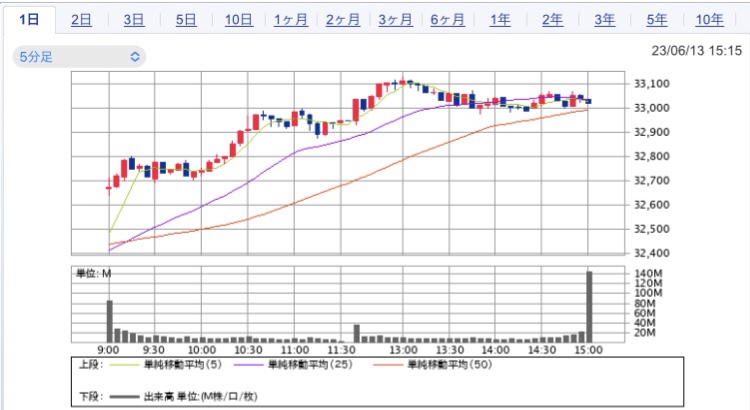Click the green line swatch for 単純移動平均(5)
Screen dimensions: 750x410
tap(124, 365)
